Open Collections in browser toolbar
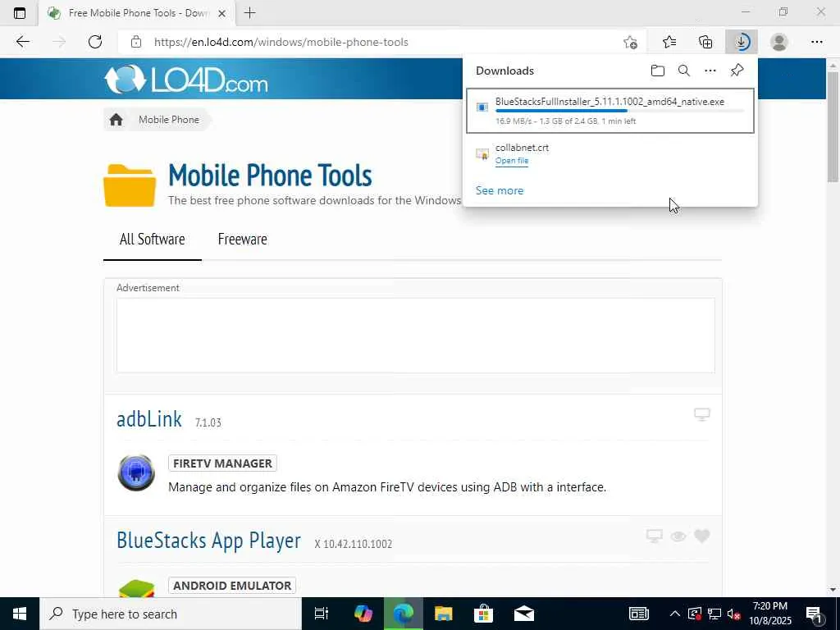 click(x=705, y=42)
